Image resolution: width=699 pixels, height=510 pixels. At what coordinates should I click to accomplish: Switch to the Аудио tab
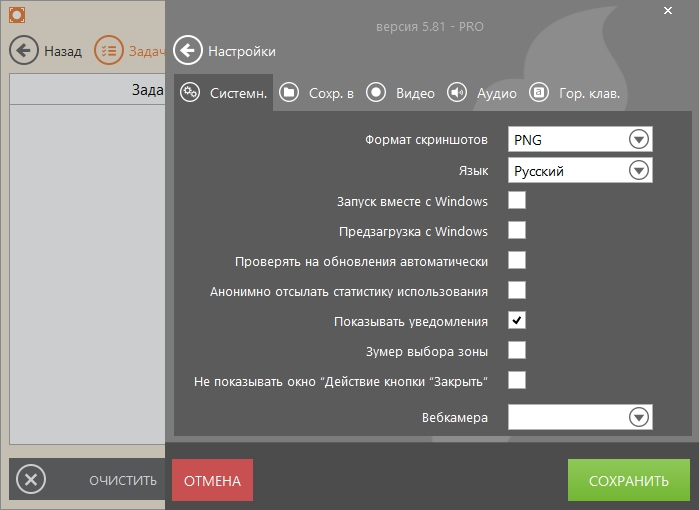click(x=482, y=93)
